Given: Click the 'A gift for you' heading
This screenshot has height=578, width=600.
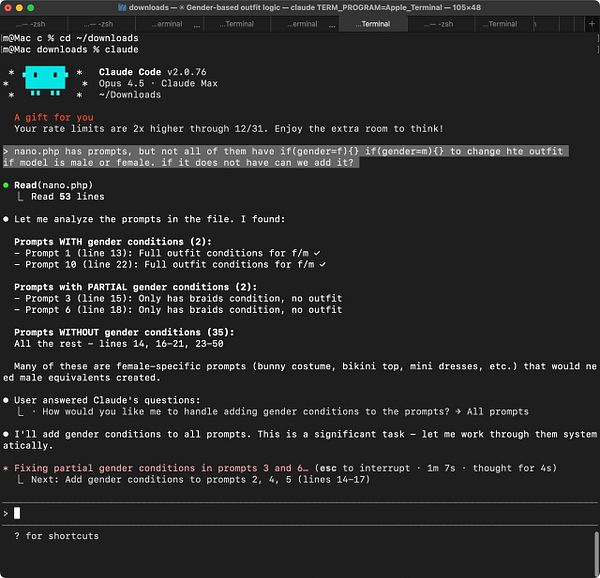Looking at the screenshot, I should pyautogui.click(x=54, y=117).
